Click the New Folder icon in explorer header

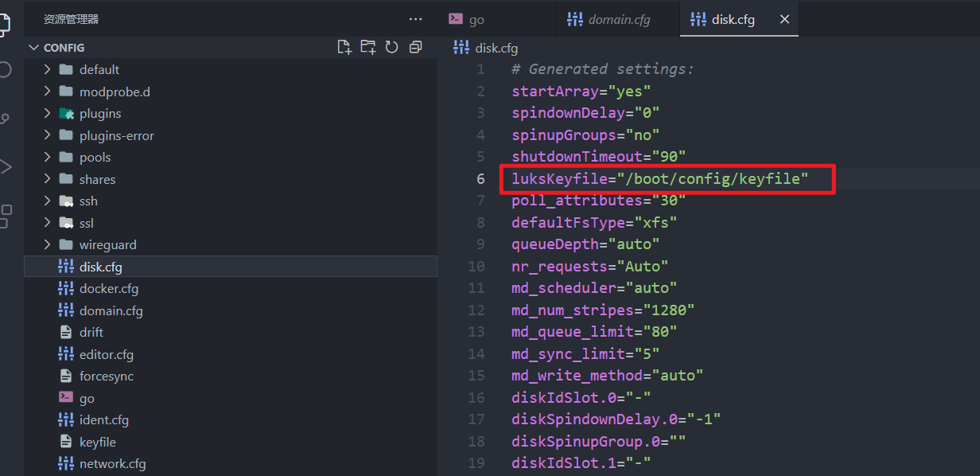point(367,47)
